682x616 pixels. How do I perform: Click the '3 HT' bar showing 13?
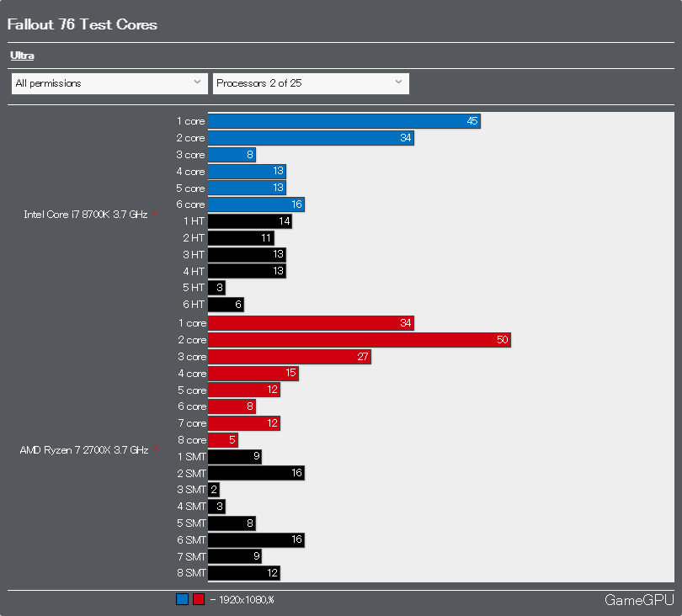click(x=247, y=255)
